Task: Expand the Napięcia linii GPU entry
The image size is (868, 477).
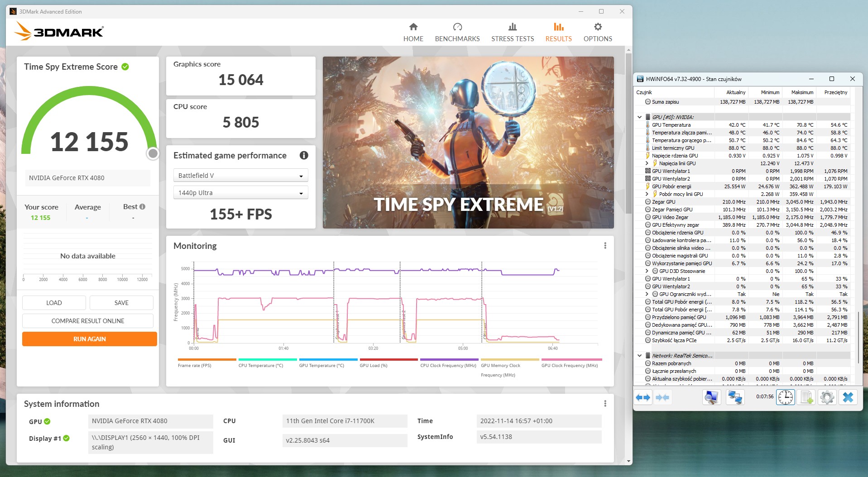Action: coord(647,163)
